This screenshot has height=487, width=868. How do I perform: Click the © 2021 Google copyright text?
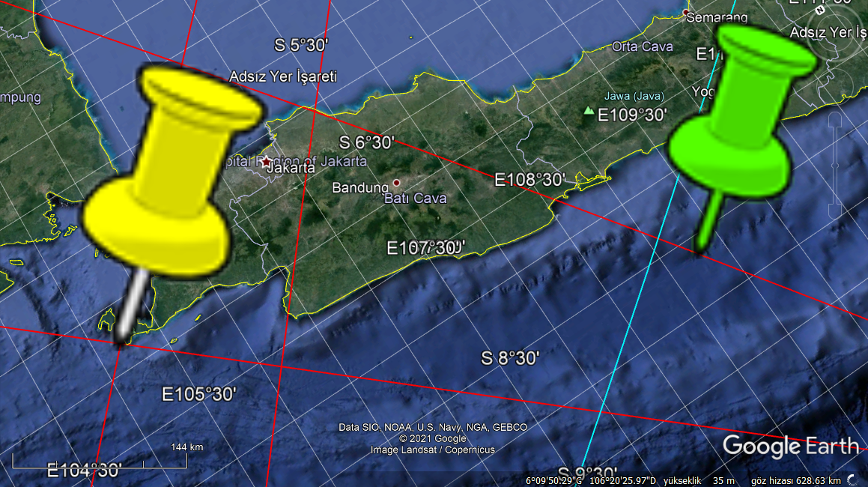point(433,438)
